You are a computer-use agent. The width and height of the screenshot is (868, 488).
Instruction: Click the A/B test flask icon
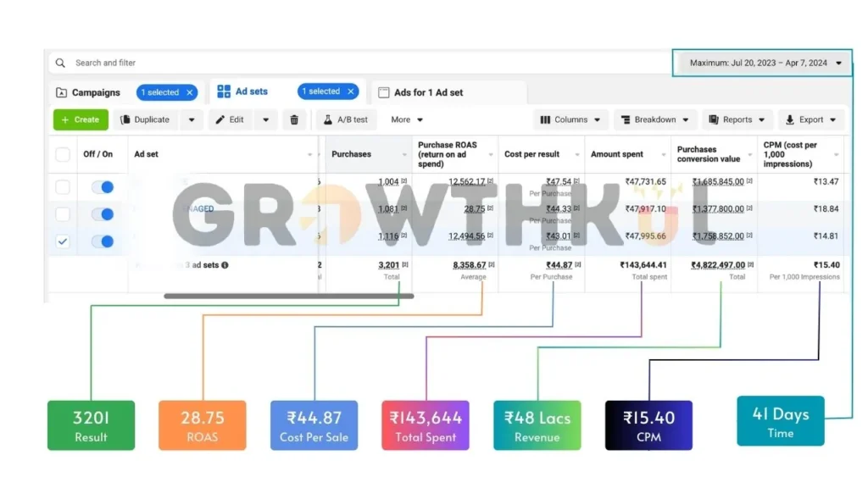[326, 119]
